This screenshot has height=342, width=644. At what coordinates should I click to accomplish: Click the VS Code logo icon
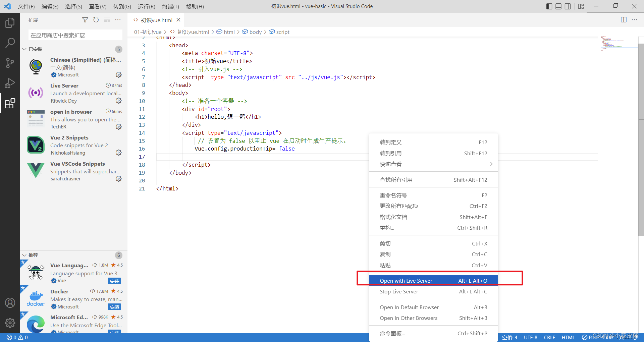coord(7,6)
